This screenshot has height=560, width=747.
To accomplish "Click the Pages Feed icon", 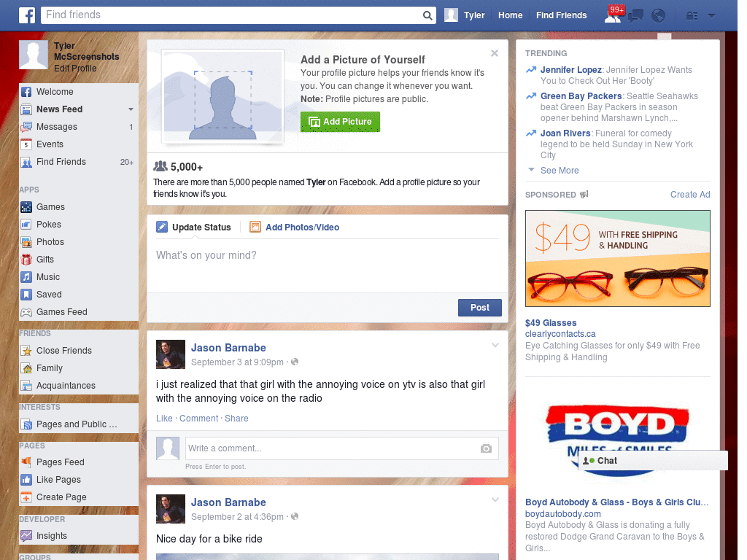I will click(26, 462).
